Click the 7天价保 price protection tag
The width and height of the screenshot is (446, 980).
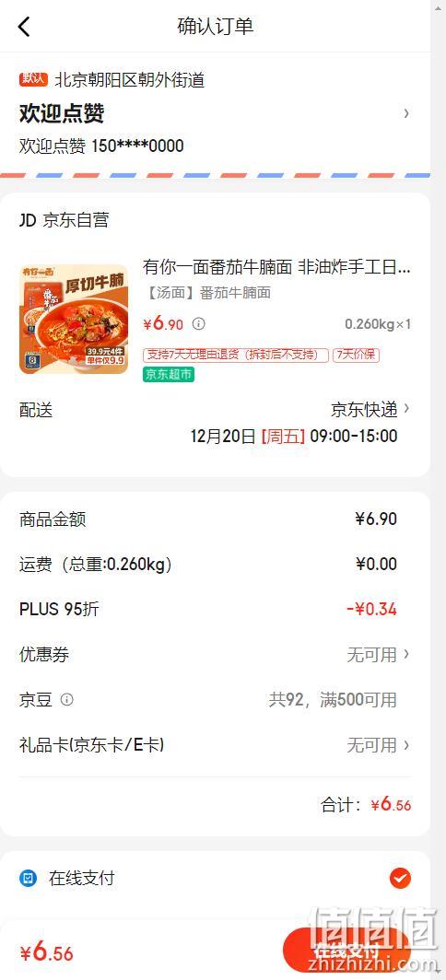point(356,355)
